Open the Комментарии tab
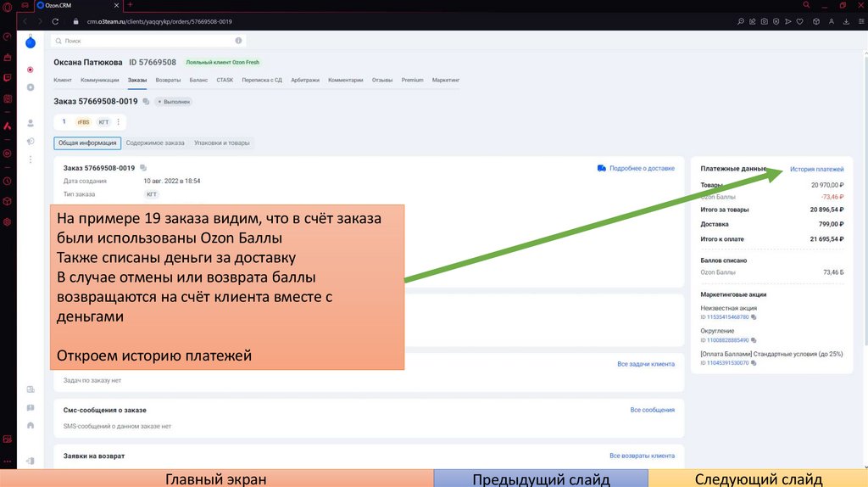This screenshot has width=868, height=487. pos(346,80)
